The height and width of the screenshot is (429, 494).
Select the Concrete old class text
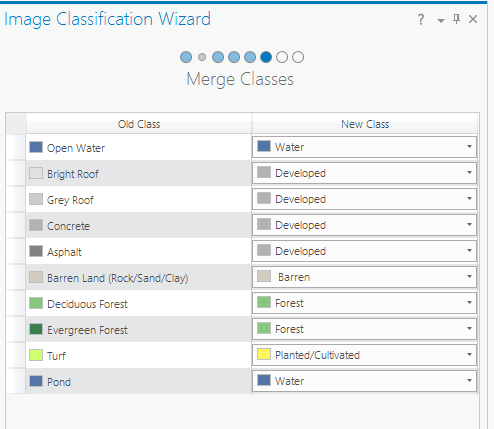point(68,226)
